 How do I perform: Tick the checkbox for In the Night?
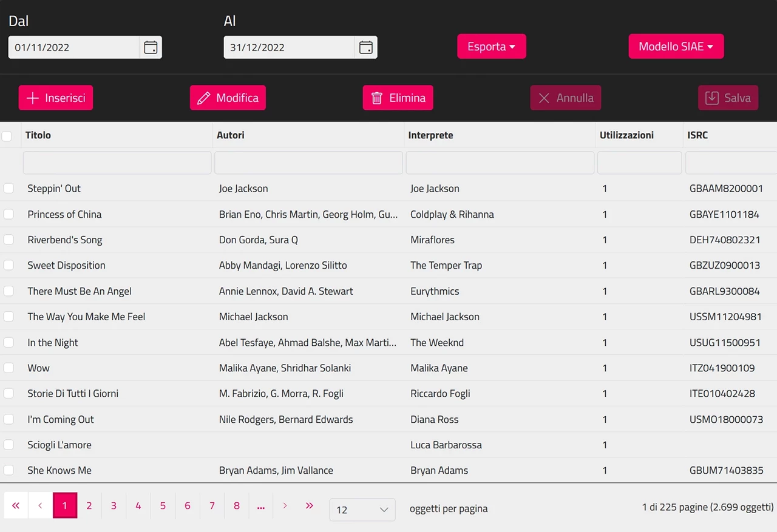tap(8, 342)
